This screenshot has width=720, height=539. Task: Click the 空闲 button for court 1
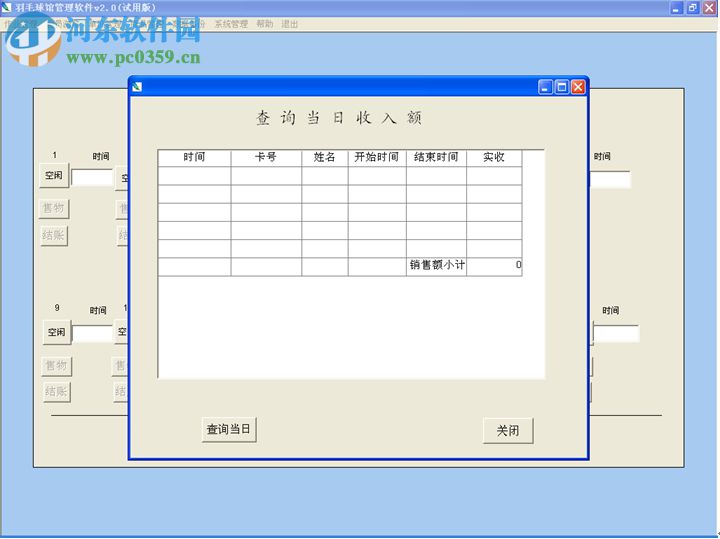(x=54, y=175)
